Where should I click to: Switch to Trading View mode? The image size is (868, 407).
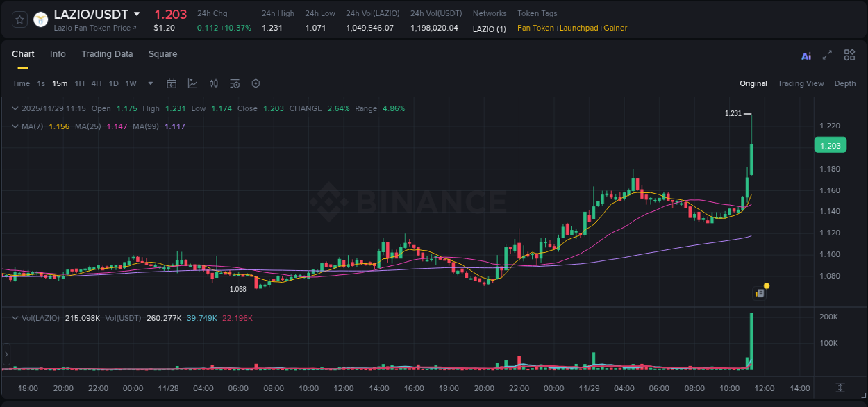801,83
